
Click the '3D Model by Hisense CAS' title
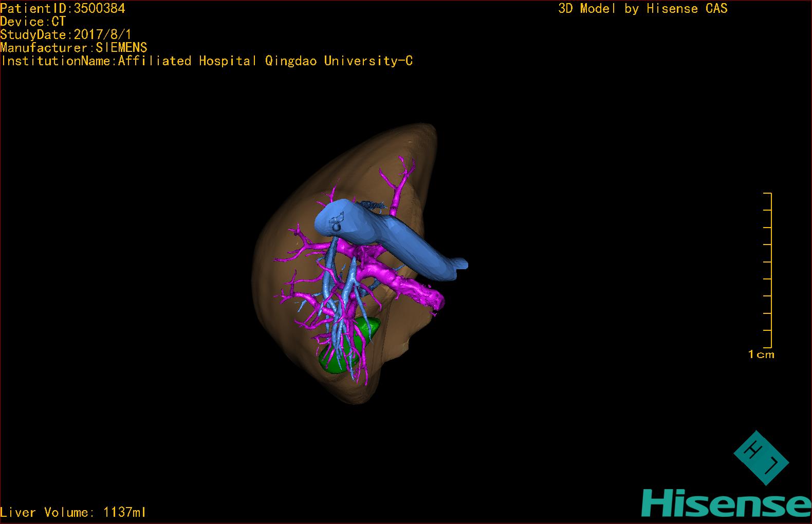[x=642, y=8]
